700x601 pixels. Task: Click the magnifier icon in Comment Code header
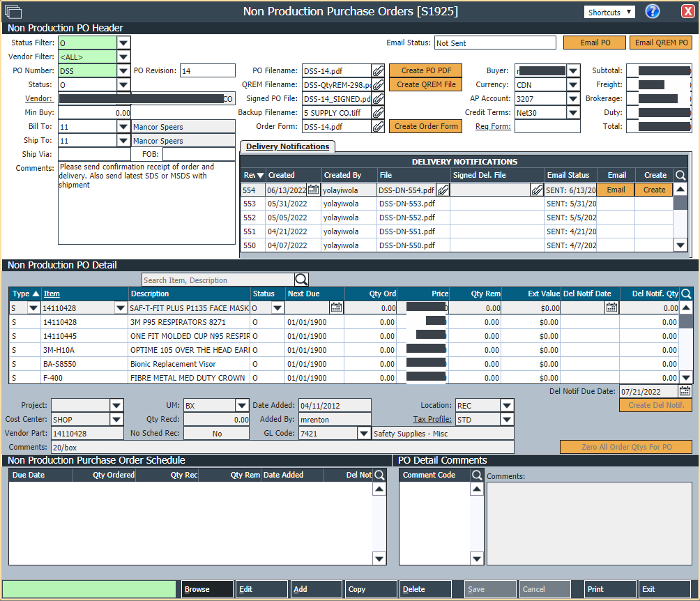477,475
